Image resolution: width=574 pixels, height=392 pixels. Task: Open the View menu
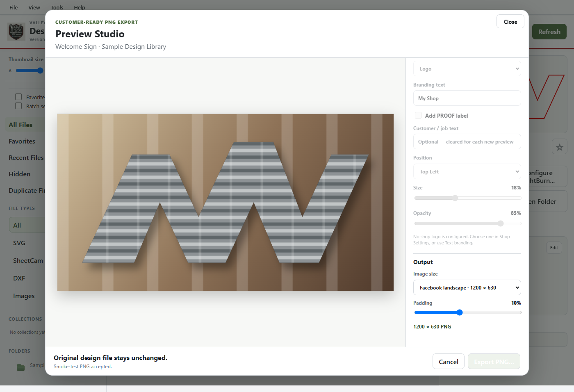coord(34,7)
